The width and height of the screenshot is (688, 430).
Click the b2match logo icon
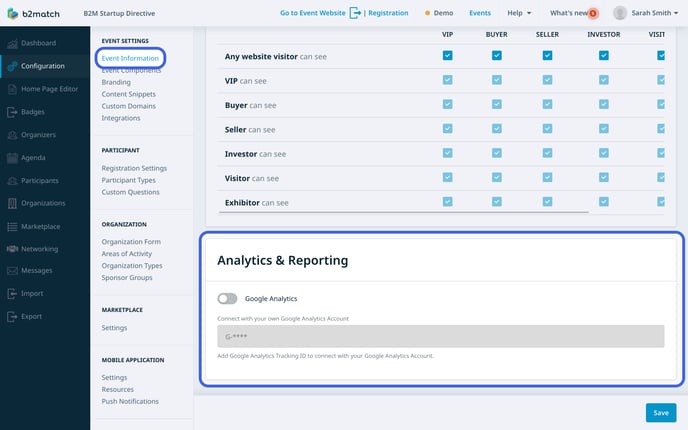point(13,13)
